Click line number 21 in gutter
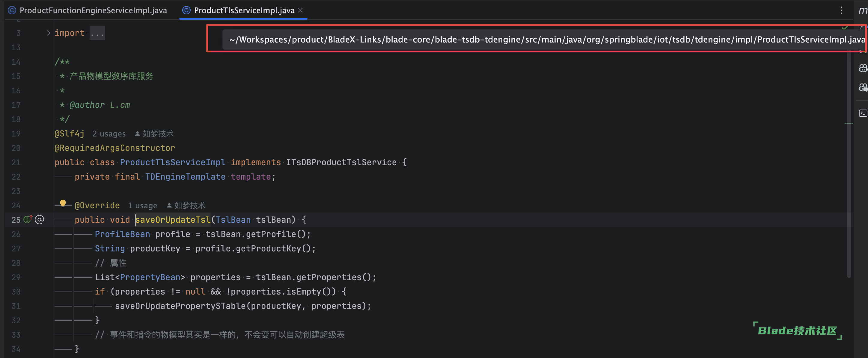The height and width of the screenshot is (358, 868). (x=16, y=163)
